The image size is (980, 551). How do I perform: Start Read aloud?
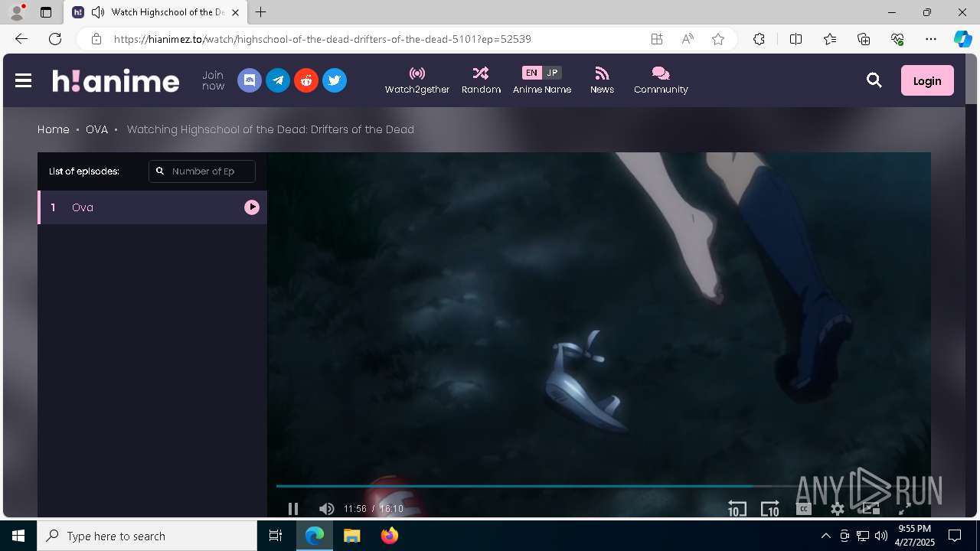(688, 39)
